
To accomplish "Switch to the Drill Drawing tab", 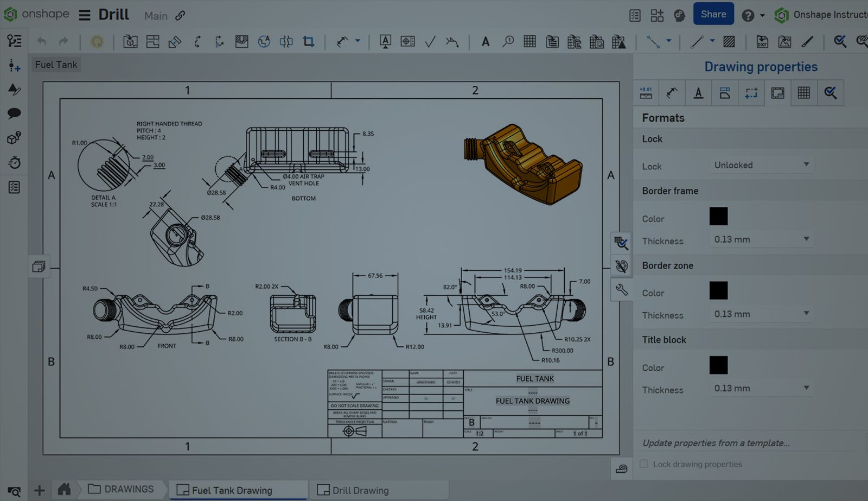I will click(360, 490).
